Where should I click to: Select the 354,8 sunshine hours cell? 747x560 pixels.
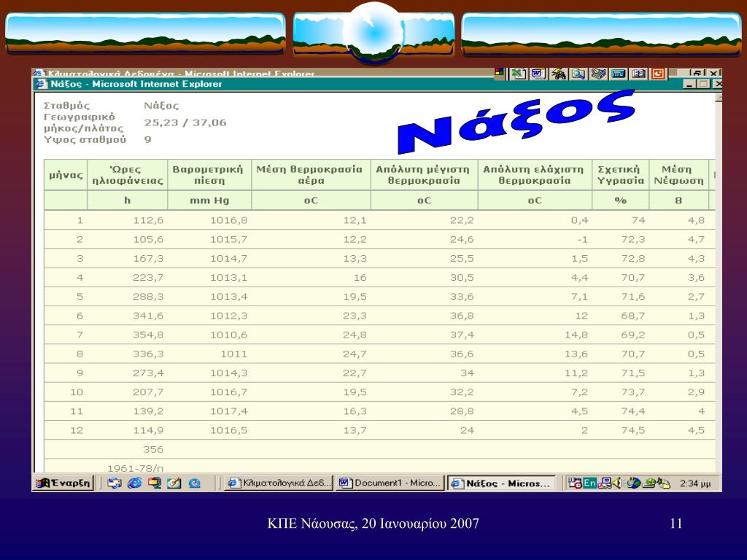click(x=148, y=334)
